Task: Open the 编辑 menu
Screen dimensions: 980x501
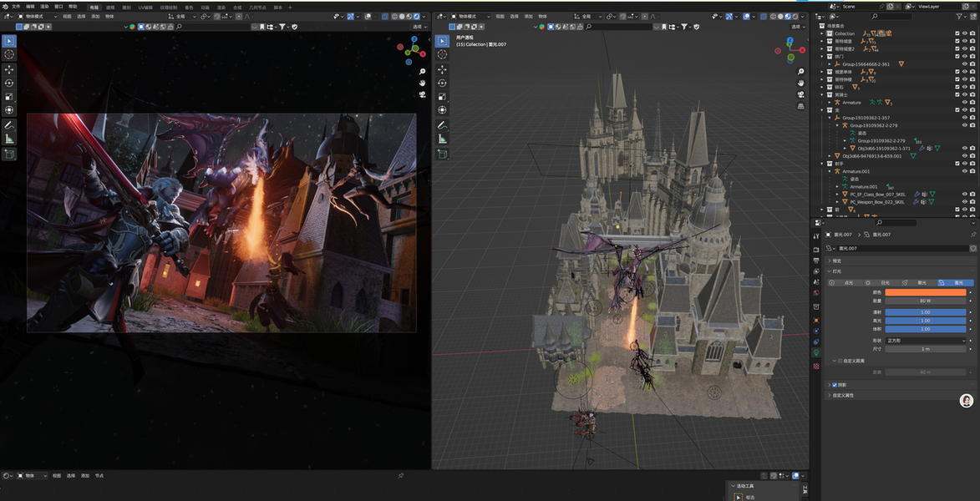Action: click(30, 6)
